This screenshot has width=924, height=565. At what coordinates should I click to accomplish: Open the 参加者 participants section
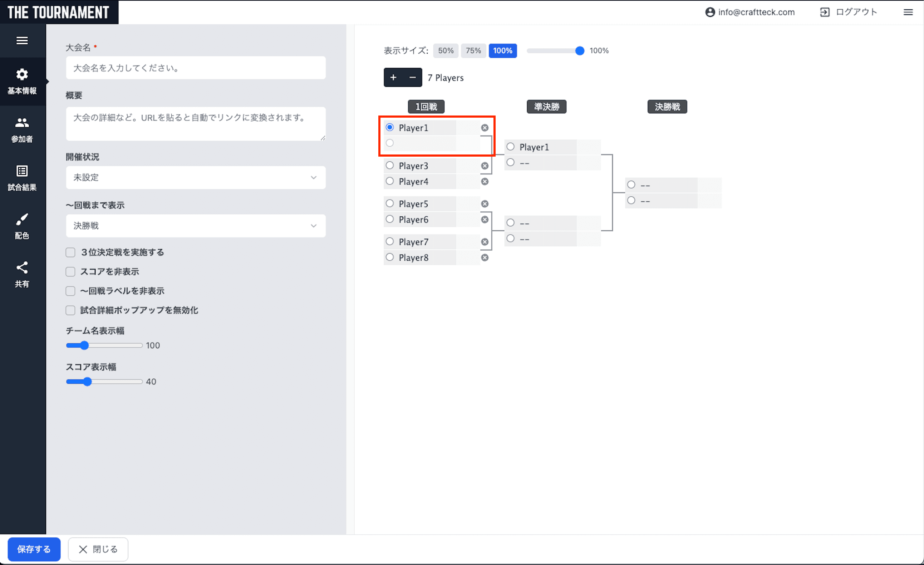click(22, 130)
